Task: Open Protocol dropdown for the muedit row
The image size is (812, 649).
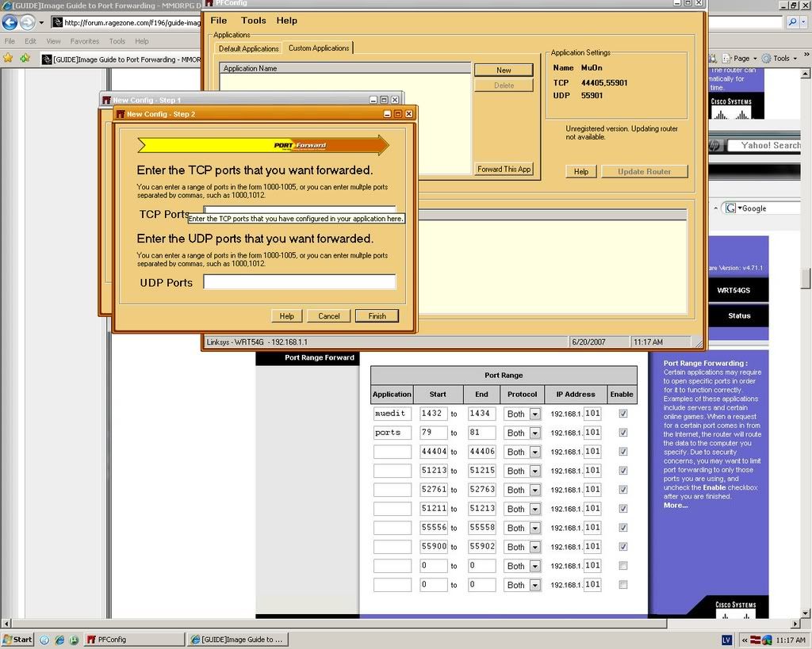Action: click(534, 414)
